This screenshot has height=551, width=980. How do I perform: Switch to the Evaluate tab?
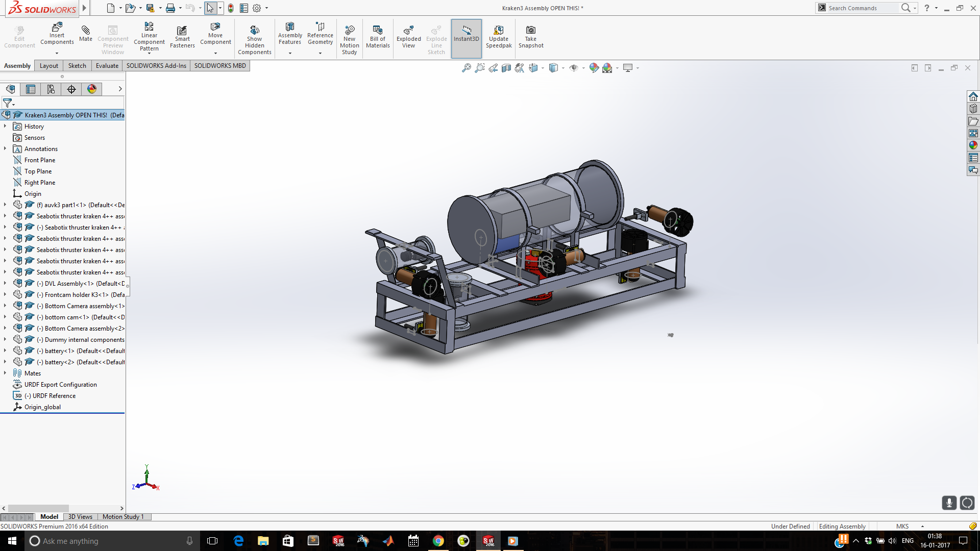coord(107,66)
